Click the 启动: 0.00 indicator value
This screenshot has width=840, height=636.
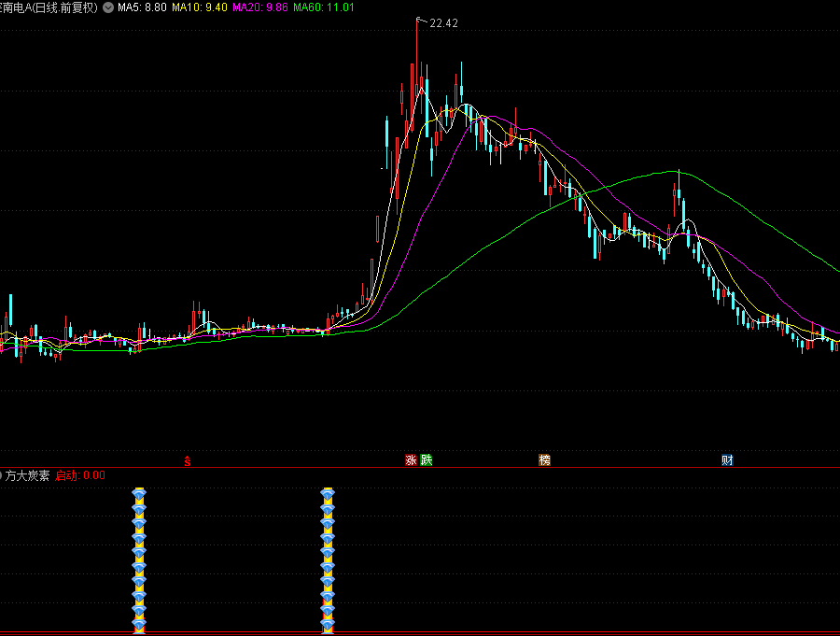(x=80, y=475)
